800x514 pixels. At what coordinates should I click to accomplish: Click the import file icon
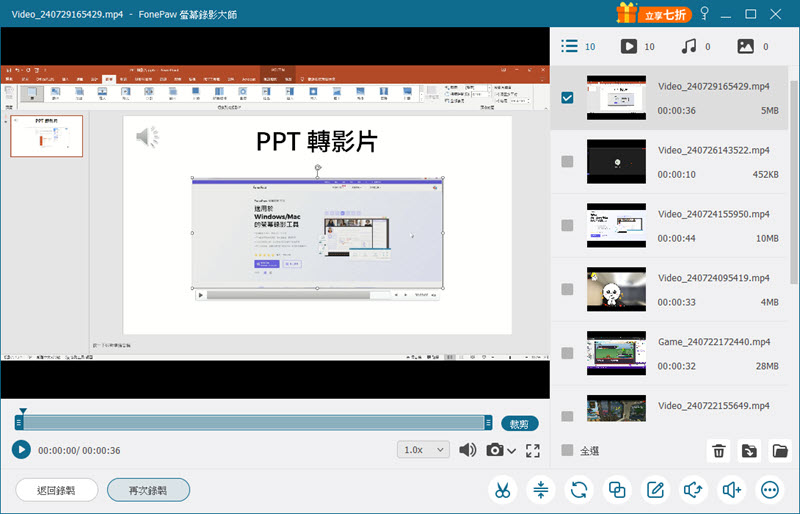point(749,451)
